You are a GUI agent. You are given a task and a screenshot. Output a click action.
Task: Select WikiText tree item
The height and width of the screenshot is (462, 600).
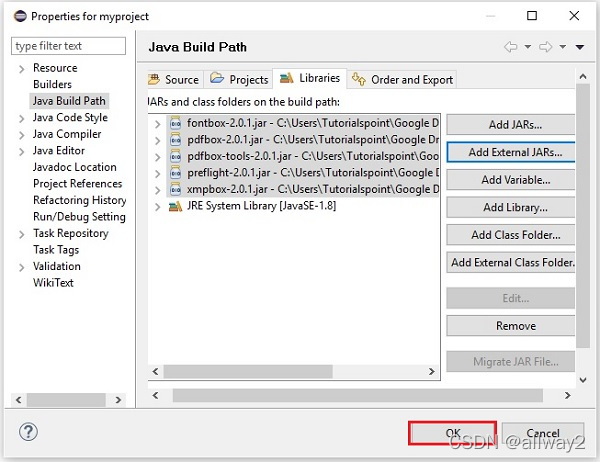click(x=53, y=283)
